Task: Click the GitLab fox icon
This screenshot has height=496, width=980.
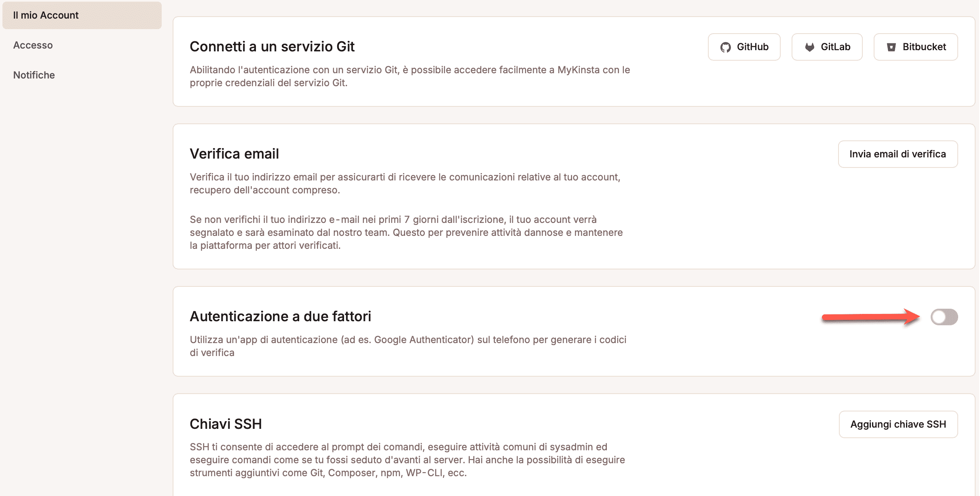Action: tap(810, 47)
